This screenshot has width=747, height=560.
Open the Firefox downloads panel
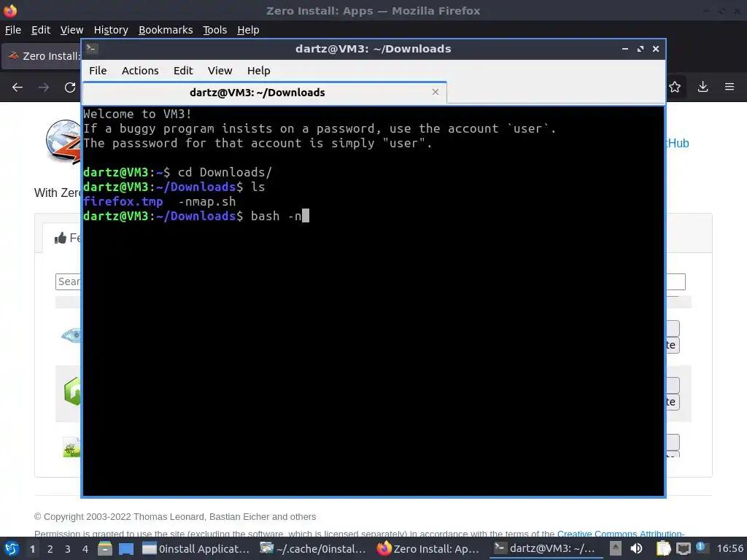coord(703,87)
